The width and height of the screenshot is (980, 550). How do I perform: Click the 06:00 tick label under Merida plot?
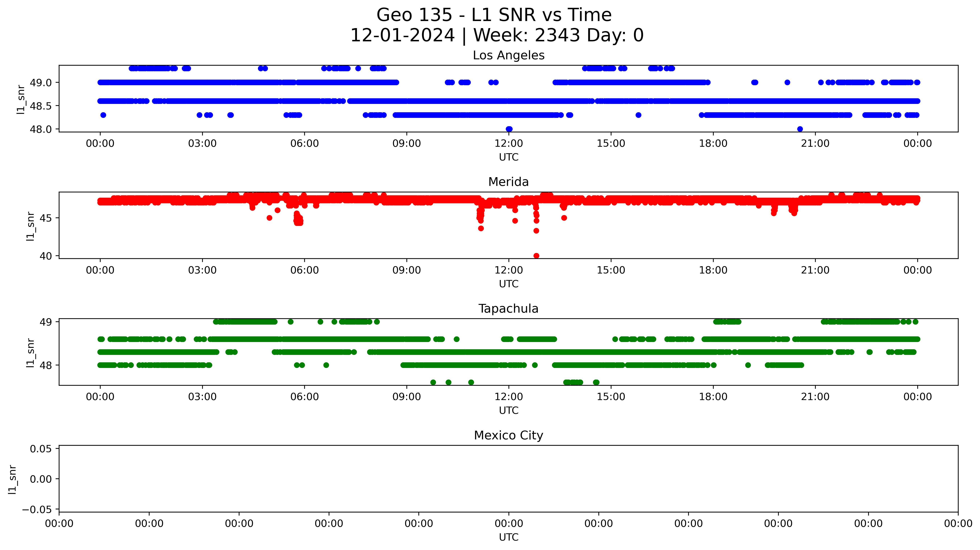(304, 270)
